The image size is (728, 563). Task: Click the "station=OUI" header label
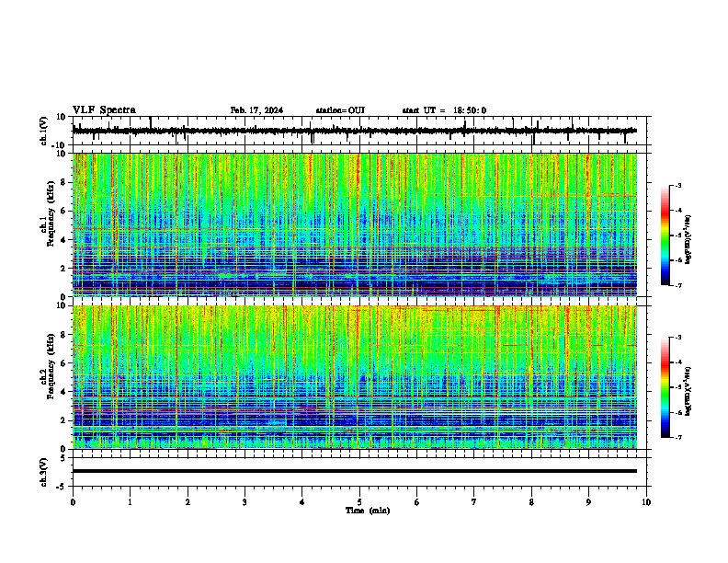[340, 110]
